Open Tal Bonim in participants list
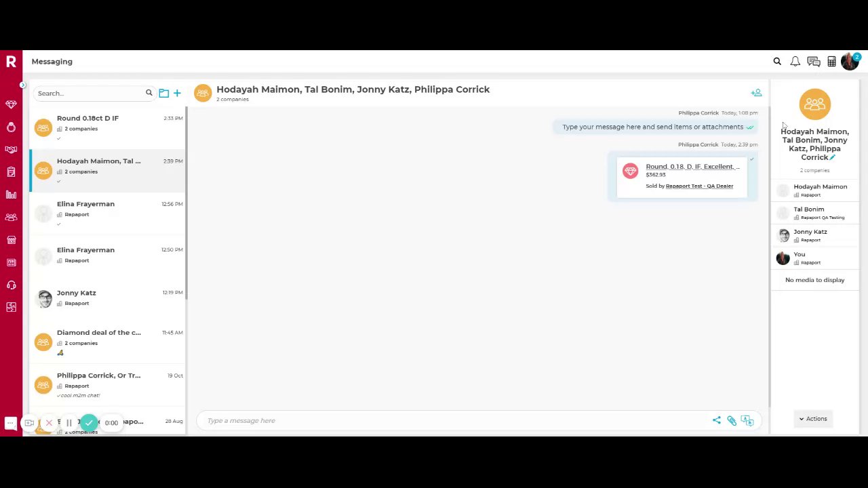The image size is (868, 488). click(x=814, y=213)
